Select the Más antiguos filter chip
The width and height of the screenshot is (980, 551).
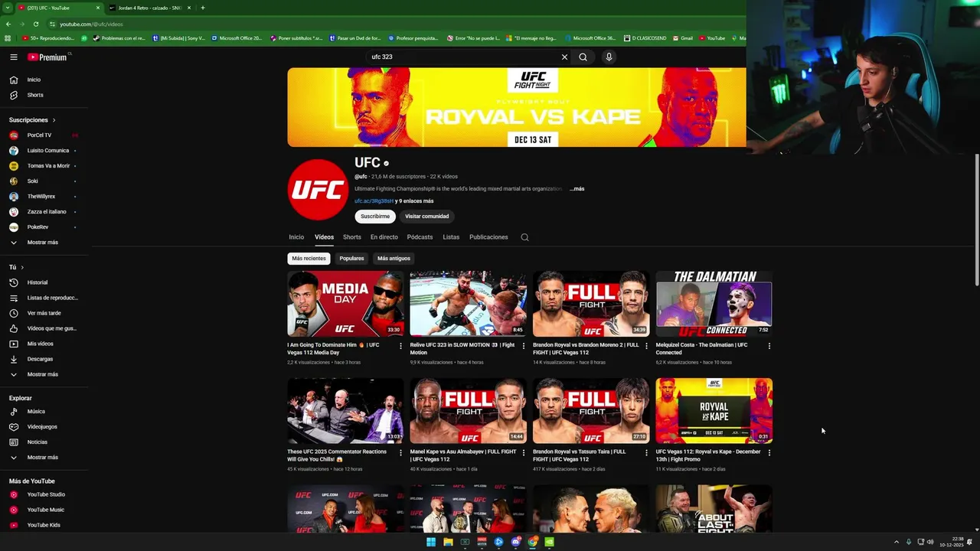point(394,259)
